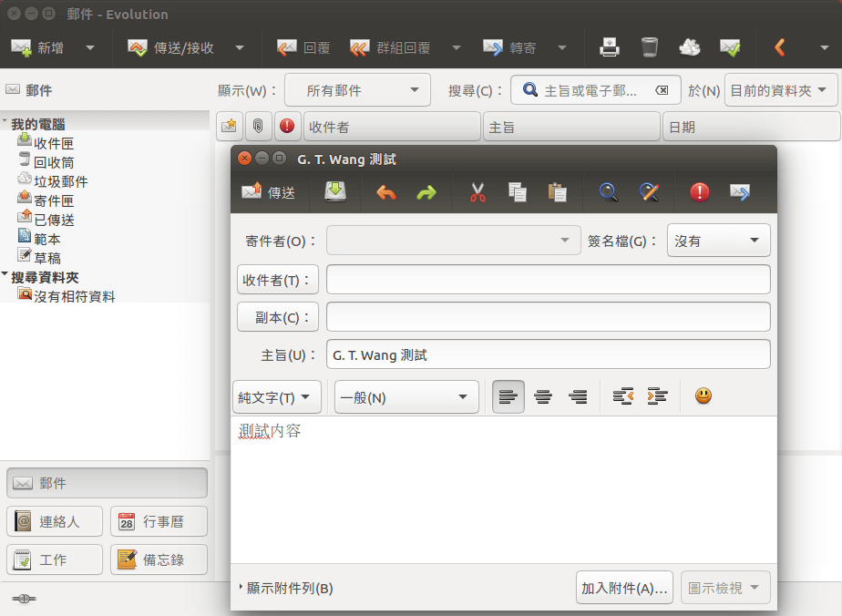The height and width of the screenshot is (616, 842).
Task: Click the scissors cut icon
Action: [477, 192]
